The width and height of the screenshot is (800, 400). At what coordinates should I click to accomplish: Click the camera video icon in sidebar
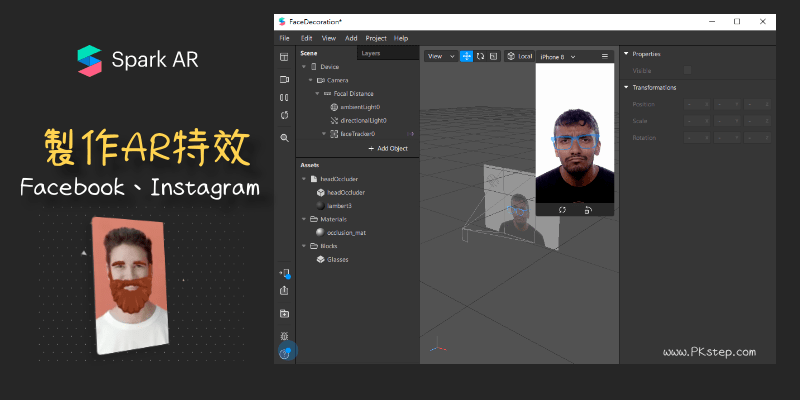284,80
